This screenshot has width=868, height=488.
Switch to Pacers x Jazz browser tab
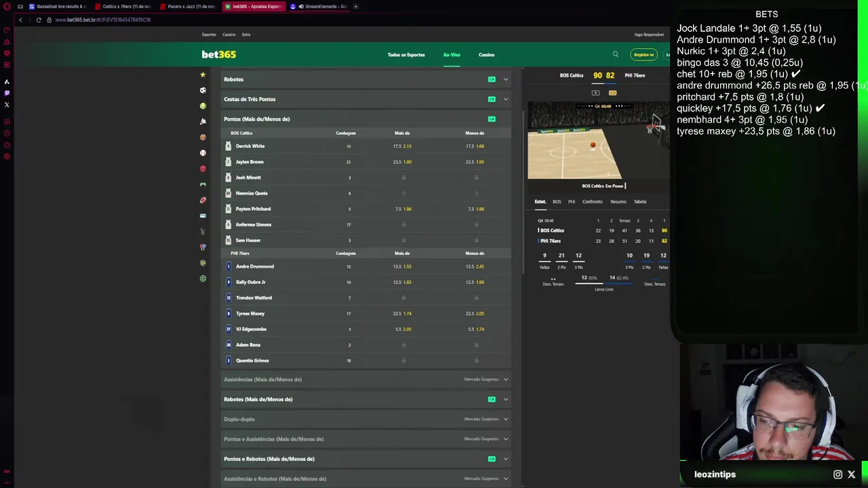pyautogui.click(x=189, y=7)
